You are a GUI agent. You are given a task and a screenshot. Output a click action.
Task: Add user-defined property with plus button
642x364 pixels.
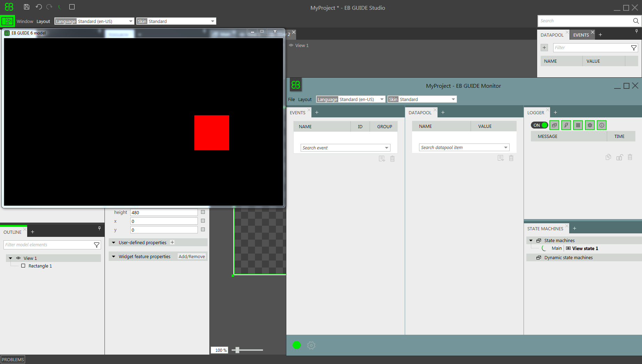click(x=172, y=242)
